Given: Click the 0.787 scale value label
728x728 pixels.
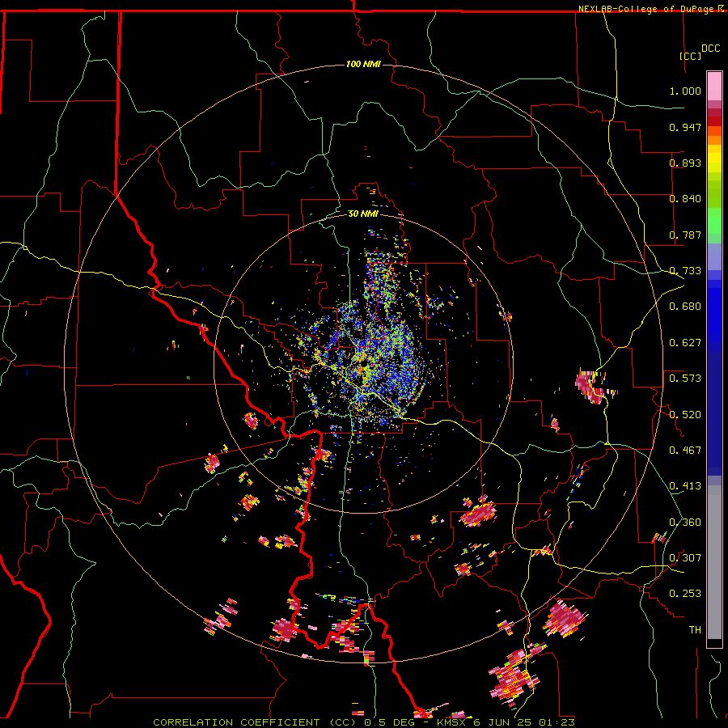Looking at the screenshot, I should 685,235.
